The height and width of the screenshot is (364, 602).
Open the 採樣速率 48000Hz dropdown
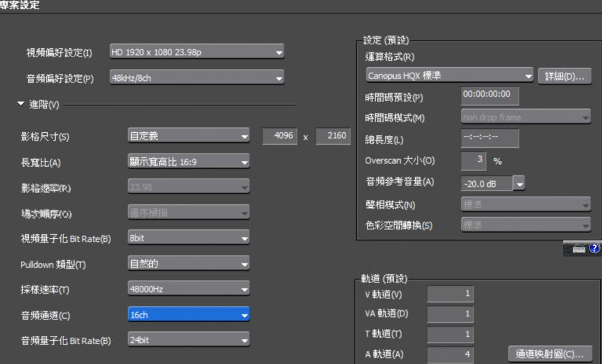coord(189,288)
